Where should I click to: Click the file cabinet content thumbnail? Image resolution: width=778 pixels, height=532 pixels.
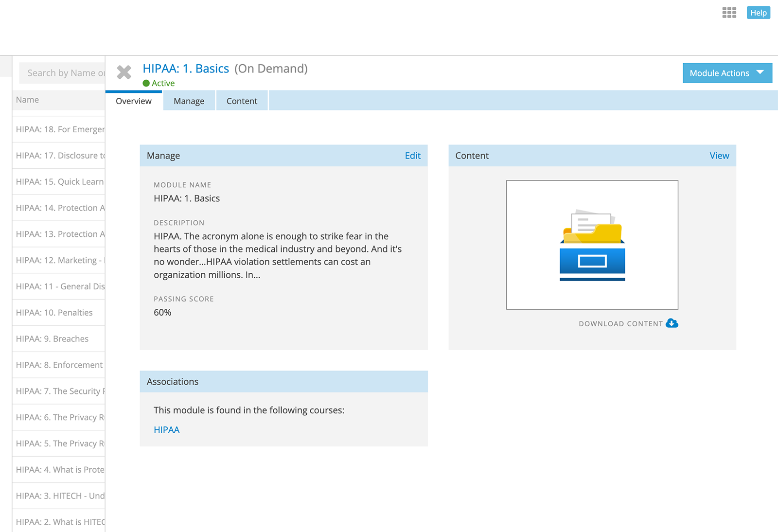(592, 245)
